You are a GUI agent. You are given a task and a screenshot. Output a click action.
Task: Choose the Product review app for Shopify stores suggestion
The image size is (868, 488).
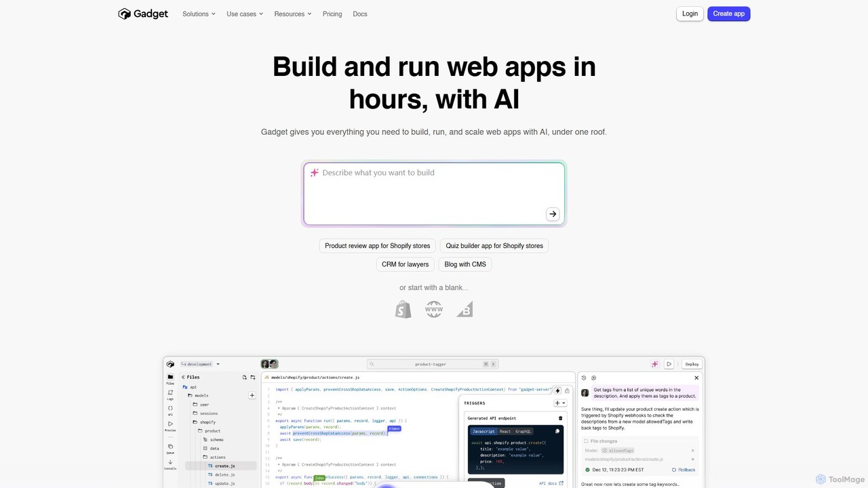click(377, 246)
